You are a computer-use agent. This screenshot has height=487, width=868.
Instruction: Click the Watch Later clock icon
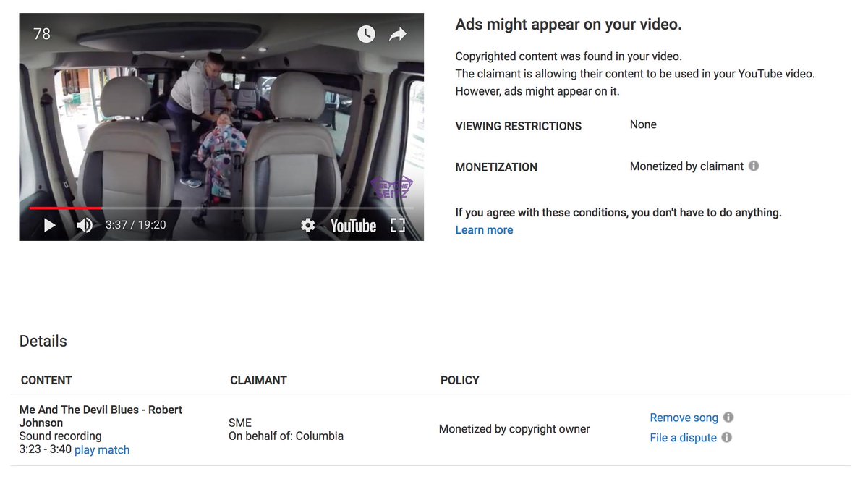tap(366, 34)
